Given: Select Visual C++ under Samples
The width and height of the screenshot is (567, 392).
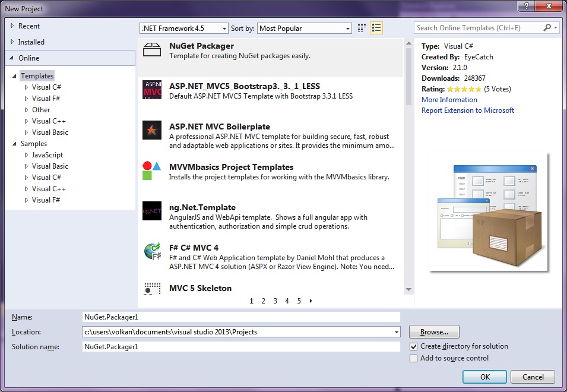Looking at the screenshot, I should (49, 188).
